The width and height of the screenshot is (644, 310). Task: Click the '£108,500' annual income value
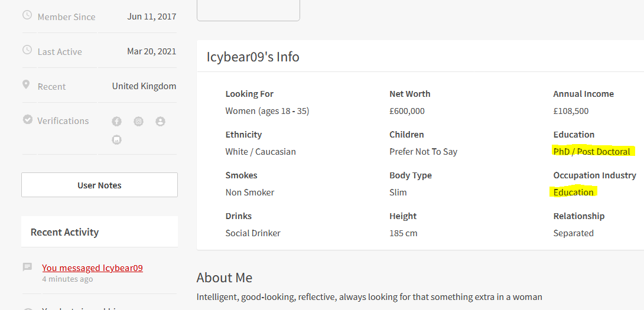(571, 111)
